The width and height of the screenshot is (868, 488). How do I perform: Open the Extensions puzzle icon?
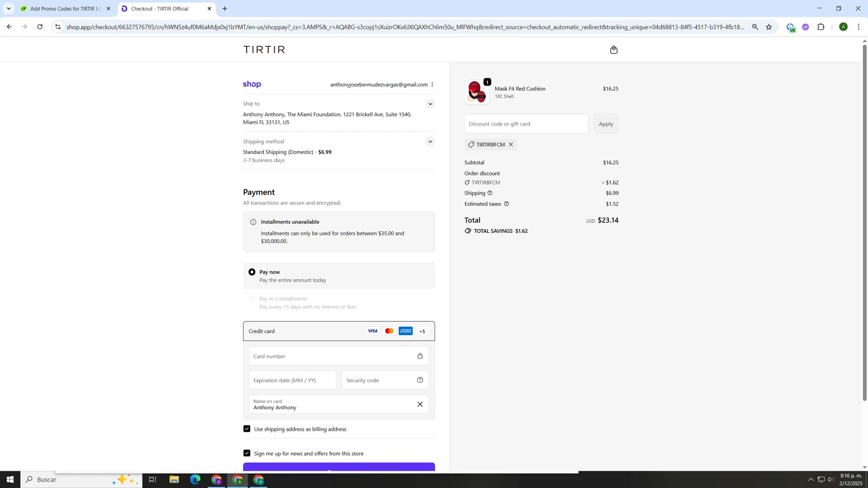click(x=821, y=27)
